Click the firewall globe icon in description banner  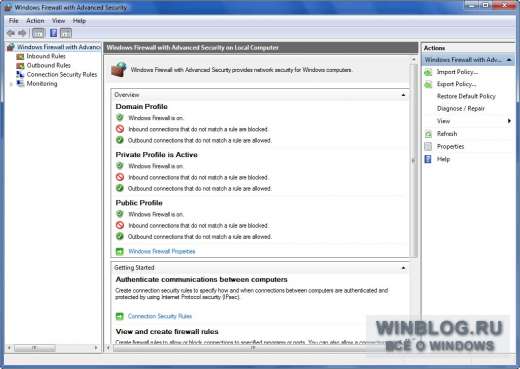[x=119, y=69]
